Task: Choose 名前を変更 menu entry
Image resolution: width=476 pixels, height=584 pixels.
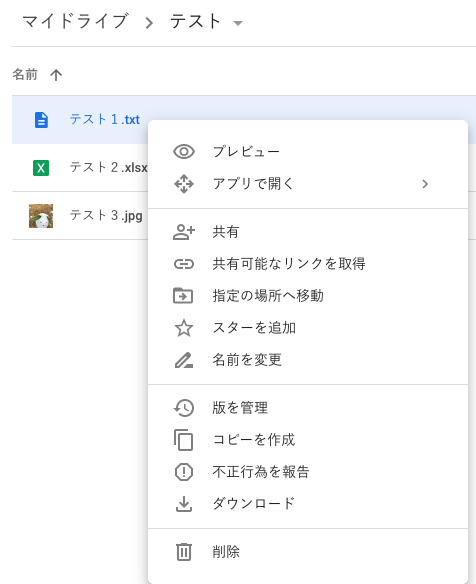Action: [308, 360]
